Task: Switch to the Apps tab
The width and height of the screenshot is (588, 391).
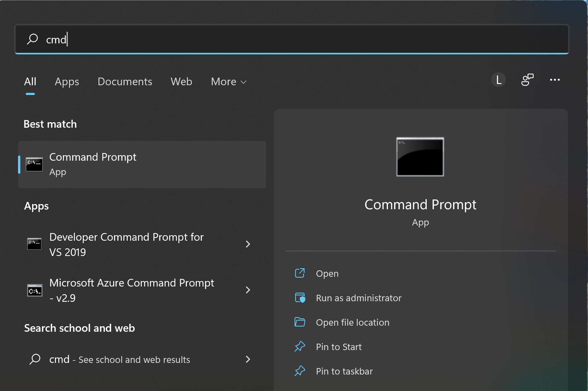Action: 67,82
